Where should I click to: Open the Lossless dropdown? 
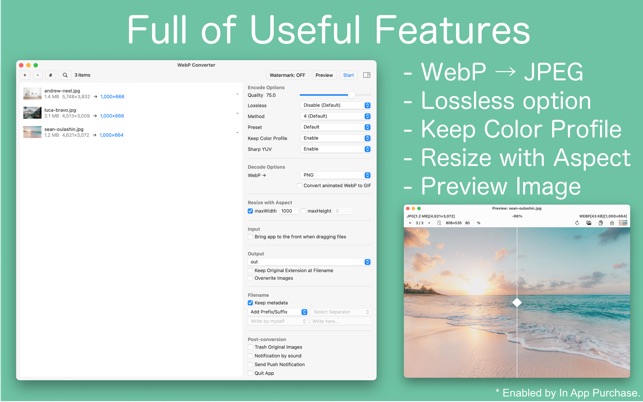point(336,105)
